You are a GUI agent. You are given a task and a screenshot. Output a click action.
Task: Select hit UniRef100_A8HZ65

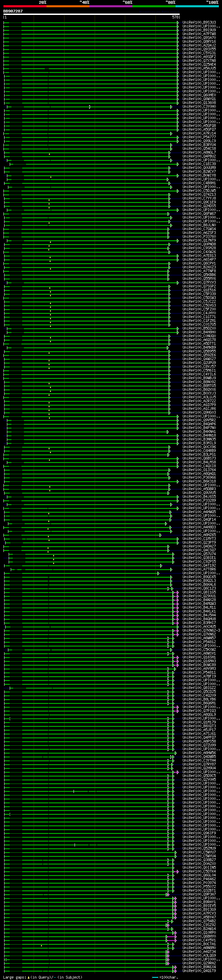[199, 535]
